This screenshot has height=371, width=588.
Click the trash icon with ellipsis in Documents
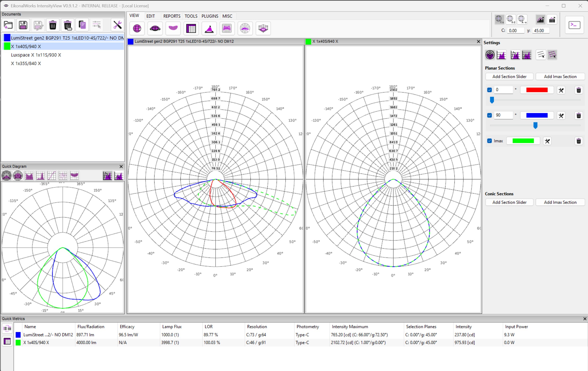point(68,25)
